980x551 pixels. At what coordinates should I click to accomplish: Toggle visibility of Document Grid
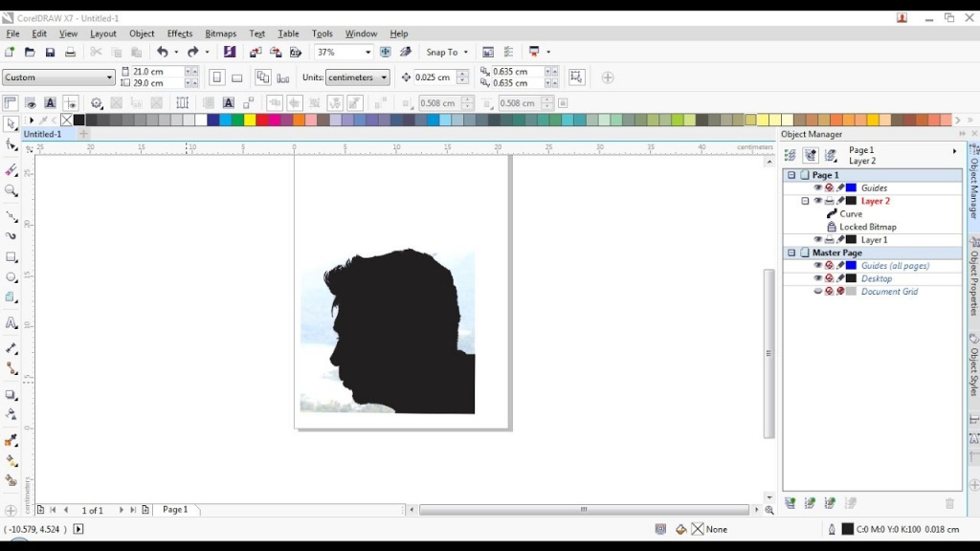[817, 291]
